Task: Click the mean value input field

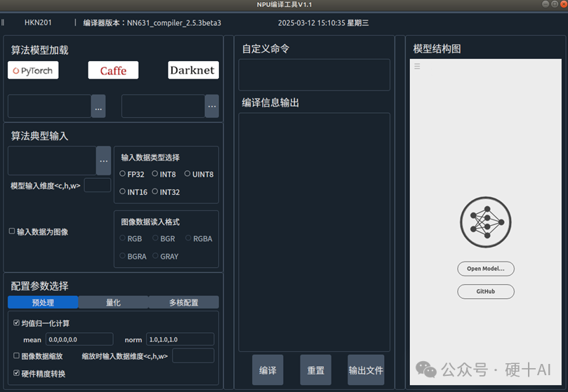Action: point(79,339)
